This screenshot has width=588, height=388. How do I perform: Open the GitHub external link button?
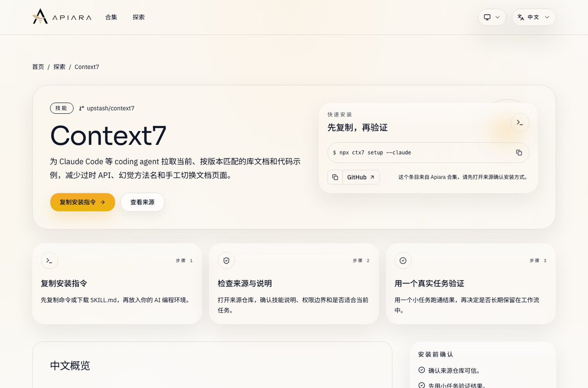(361, 177)
